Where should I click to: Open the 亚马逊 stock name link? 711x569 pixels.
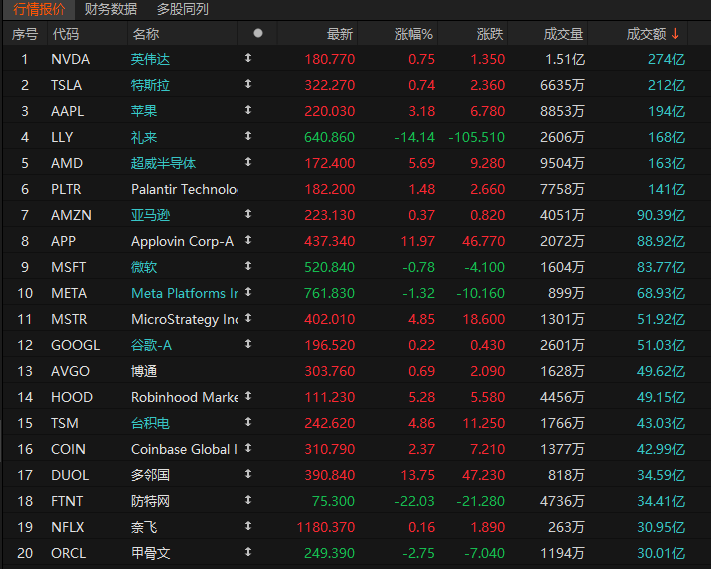coord(150,215)
